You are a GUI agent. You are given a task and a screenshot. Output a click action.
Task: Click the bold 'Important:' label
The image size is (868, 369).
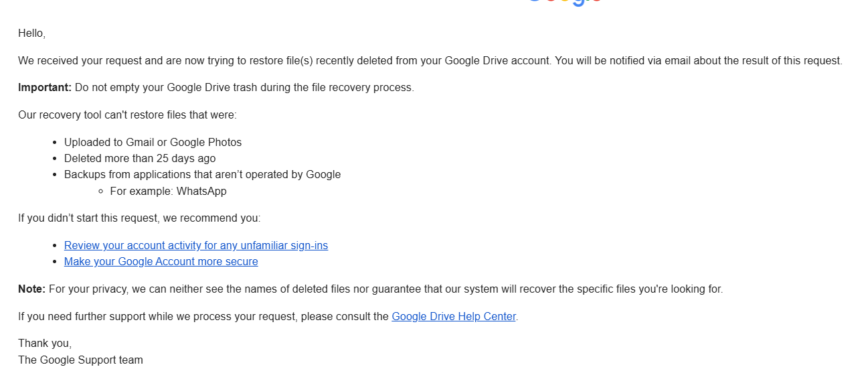click(x=45, y=87)
